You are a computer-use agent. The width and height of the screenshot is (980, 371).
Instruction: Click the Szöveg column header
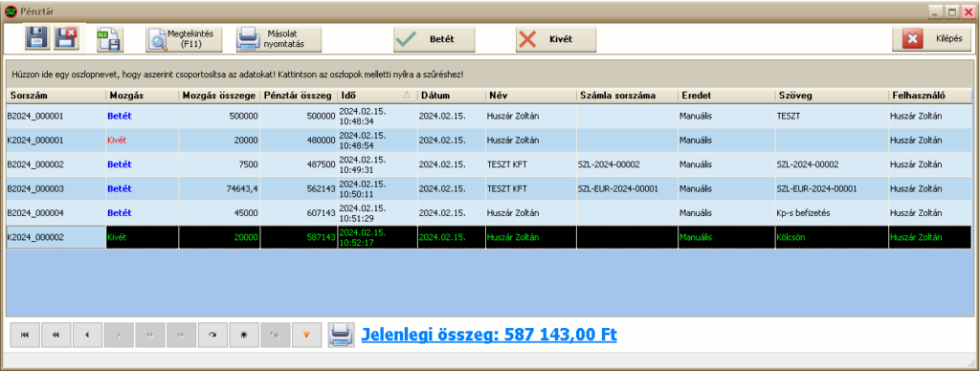832,96
